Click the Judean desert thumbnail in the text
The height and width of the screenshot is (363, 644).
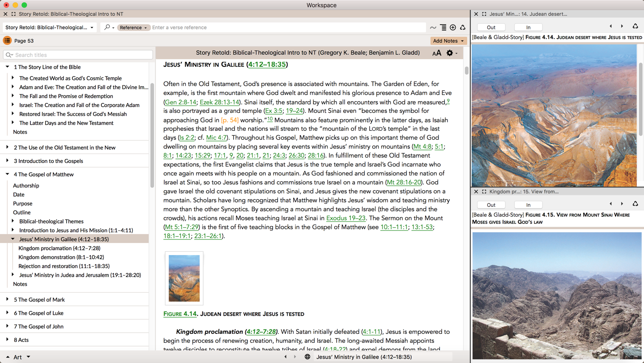pyautogui.click(x=184, y=278)
